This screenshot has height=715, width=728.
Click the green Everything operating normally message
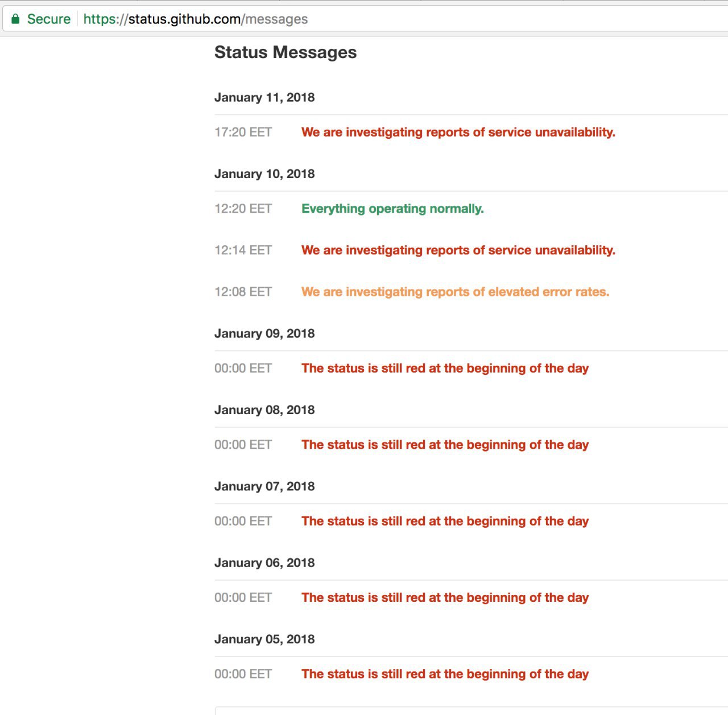point(392,209)
